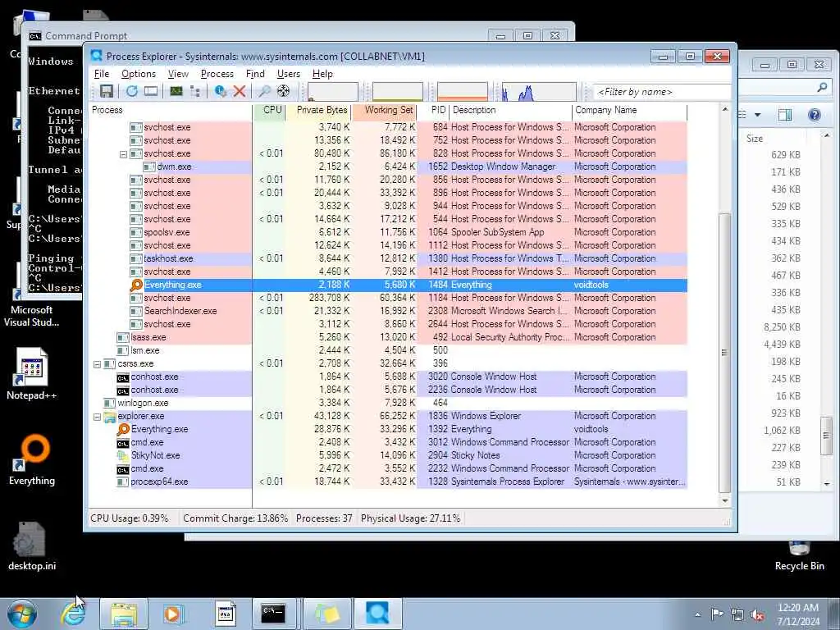Click the Save toolbar icon in Process Explorer
Viewport: 840px width, 630px height.
click(x=107, y=91)
